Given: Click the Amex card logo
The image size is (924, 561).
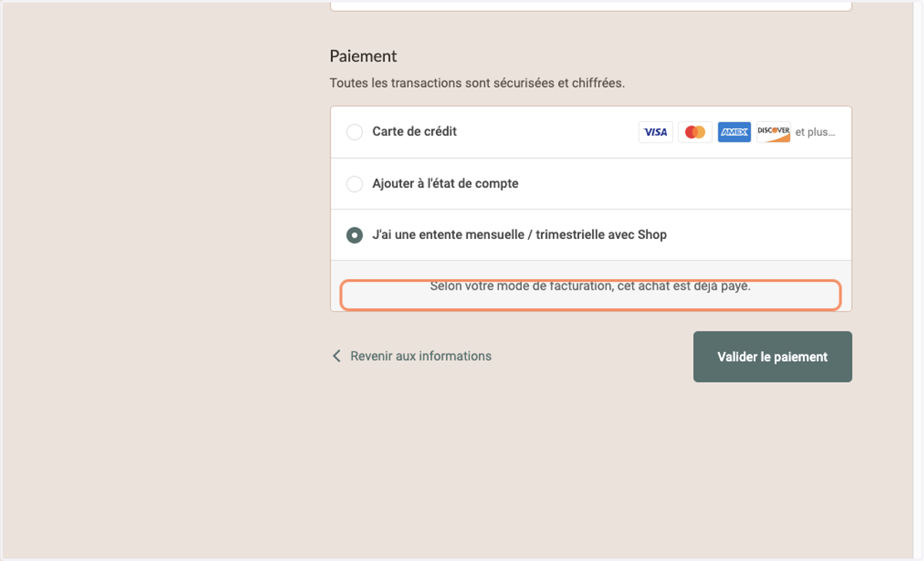Looking at the screenshot, I should coord(735,132).
